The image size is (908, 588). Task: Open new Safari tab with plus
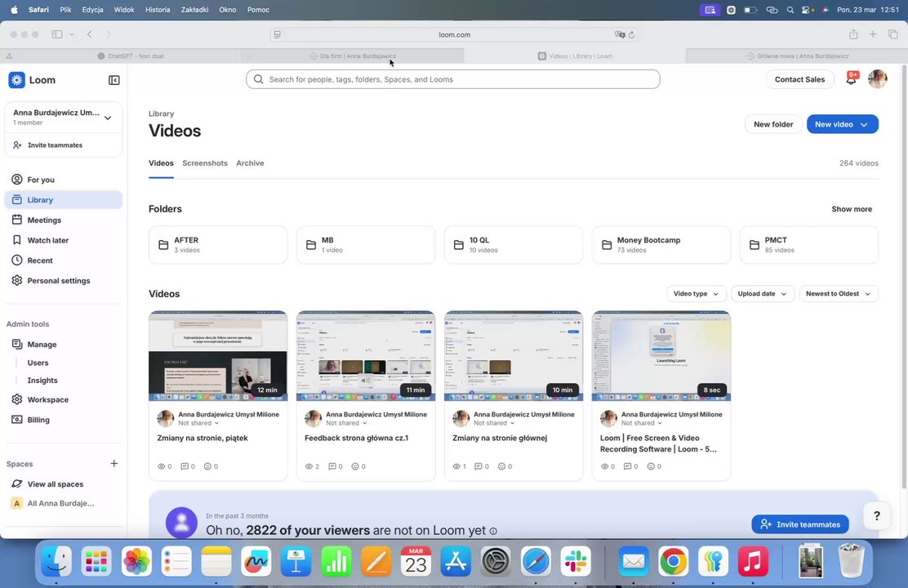873,34
